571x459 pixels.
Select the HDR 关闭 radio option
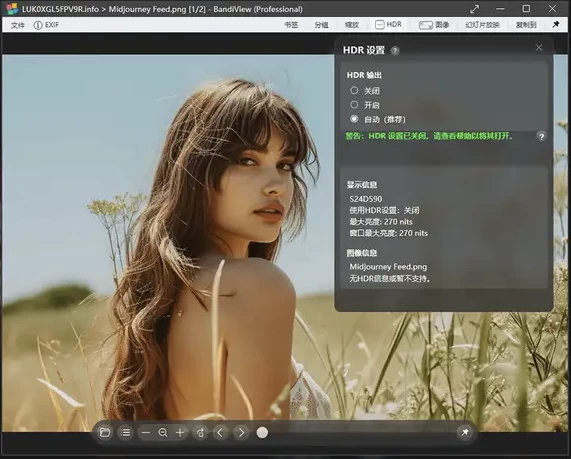point(354,90)
